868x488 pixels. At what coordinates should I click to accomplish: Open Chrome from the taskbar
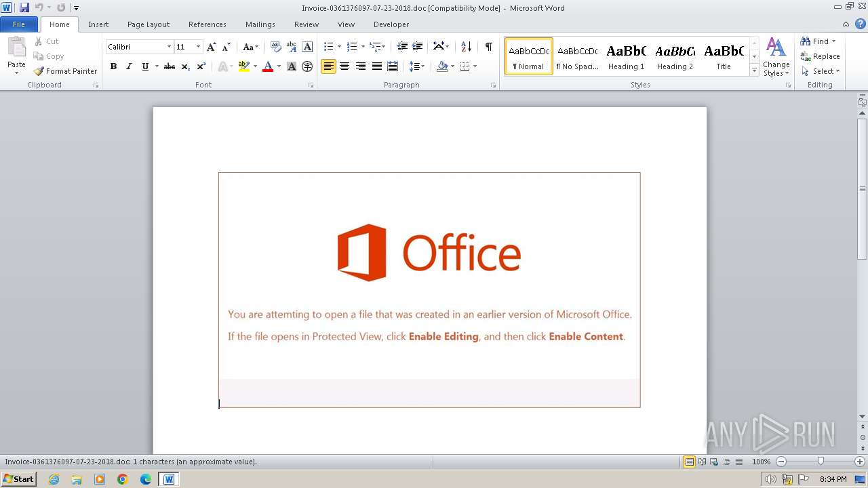[x=123, y=479]
